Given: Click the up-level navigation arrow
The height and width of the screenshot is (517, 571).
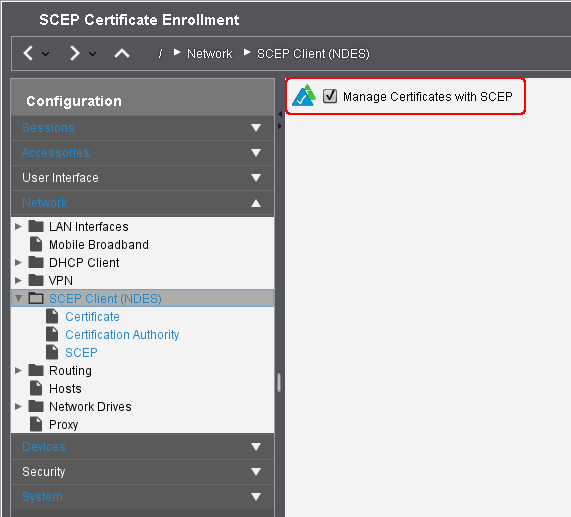Looking at the screenshot, I should 122,54.
